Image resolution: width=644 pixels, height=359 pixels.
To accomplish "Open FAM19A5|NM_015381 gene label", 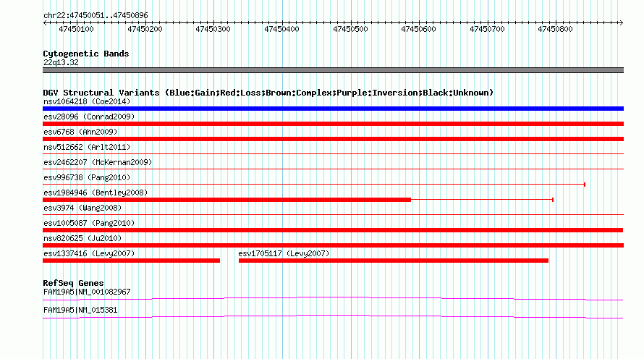I will (x=80, y=310).
